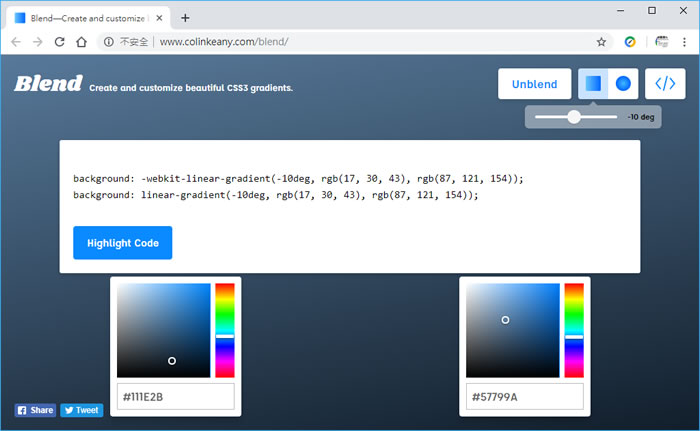This screenshot has width=700, height=431.
Task: Select the radial gradient circle icon
Action: click(623, 84)
